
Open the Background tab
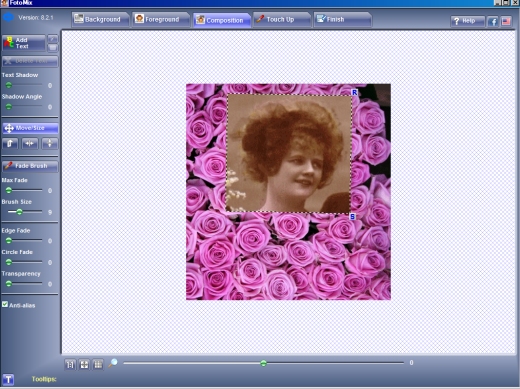click(x=100, y=19)
